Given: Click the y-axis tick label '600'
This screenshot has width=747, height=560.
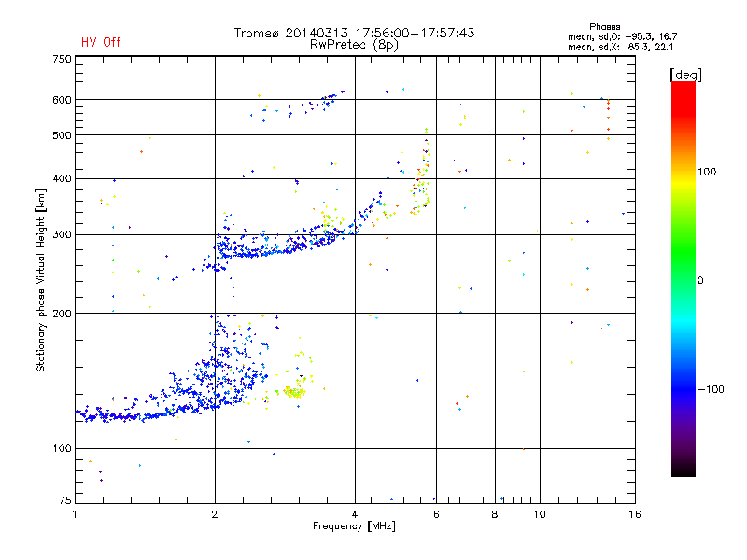Looking at the screenshot, I should (x=63, y=100).
